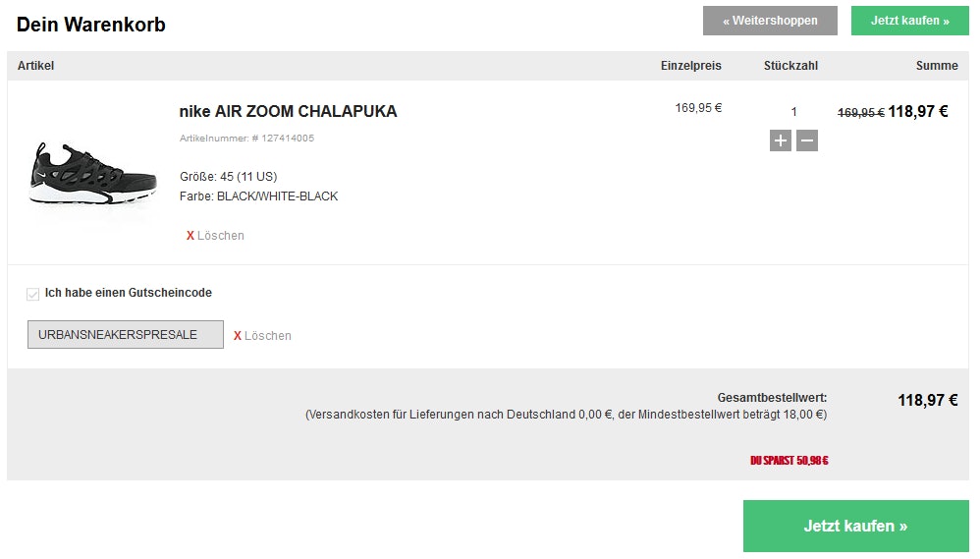Screen dimensions: 980x559
Task: Click the 'Löschen' text under the shoe details
Action: coord(221,236)
